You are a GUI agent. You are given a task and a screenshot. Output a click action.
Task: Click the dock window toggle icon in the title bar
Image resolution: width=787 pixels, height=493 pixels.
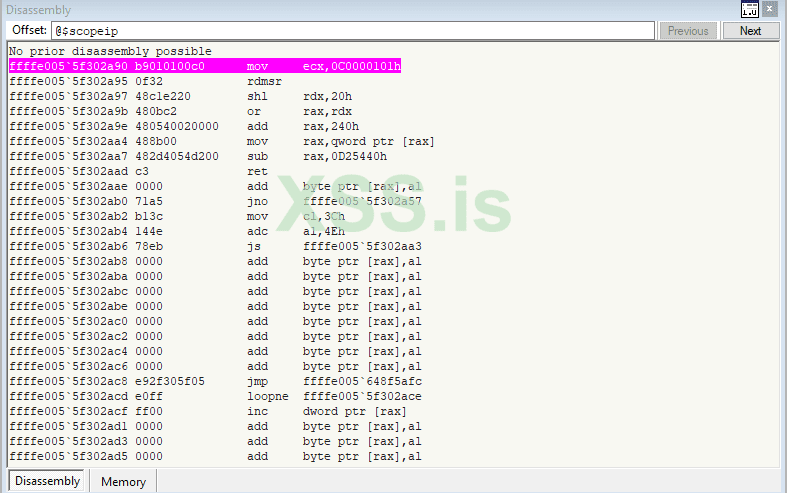point(750,9)
